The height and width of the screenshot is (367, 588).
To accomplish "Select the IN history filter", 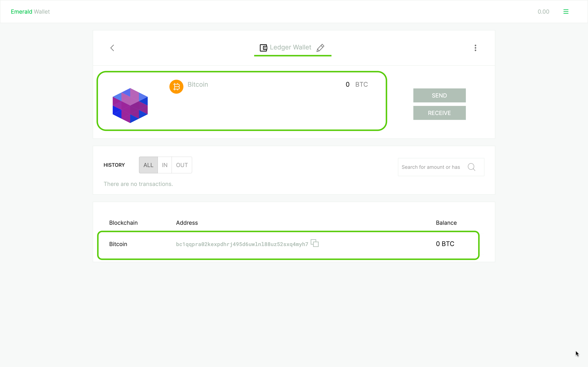I will [164, 165].
